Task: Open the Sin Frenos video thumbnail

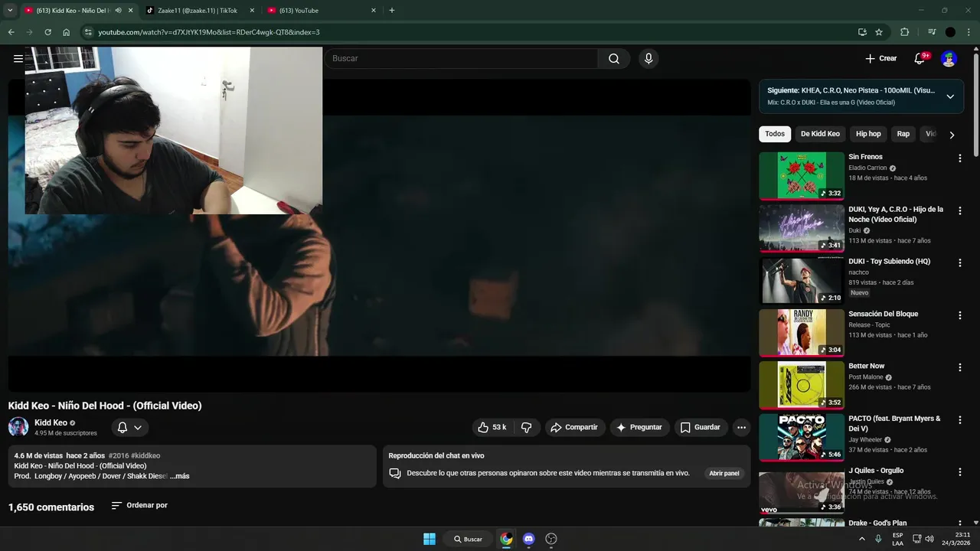Action: pos(802,175)
